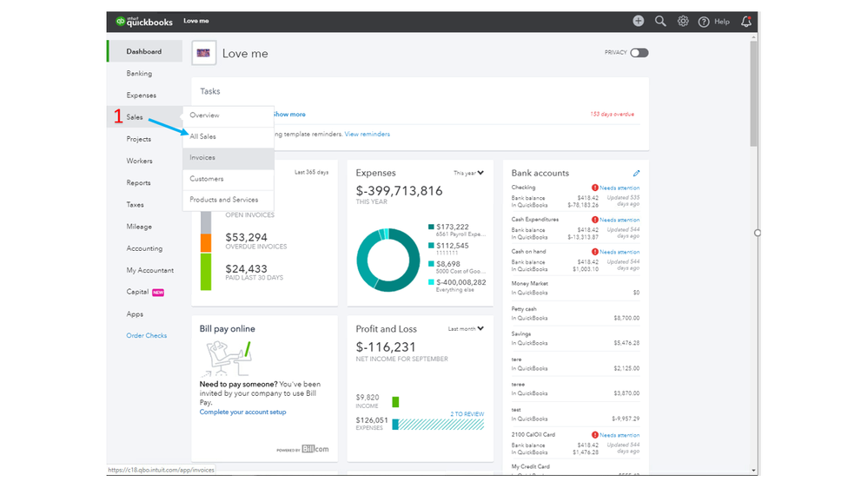868x488 pixels.
Task: Open My Accountant in the sidebar
Action: [144, 270]
